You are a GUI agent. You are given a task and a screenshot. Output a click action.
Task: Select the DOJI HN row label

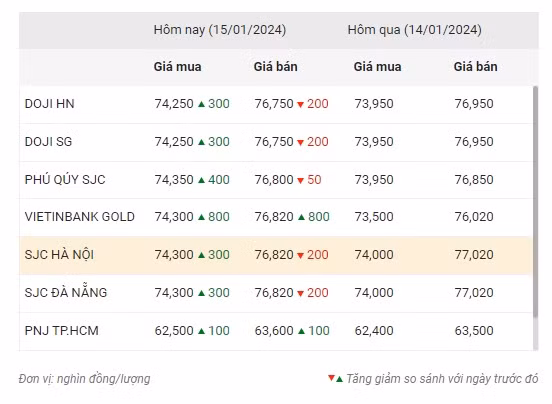tap(50, 104)
